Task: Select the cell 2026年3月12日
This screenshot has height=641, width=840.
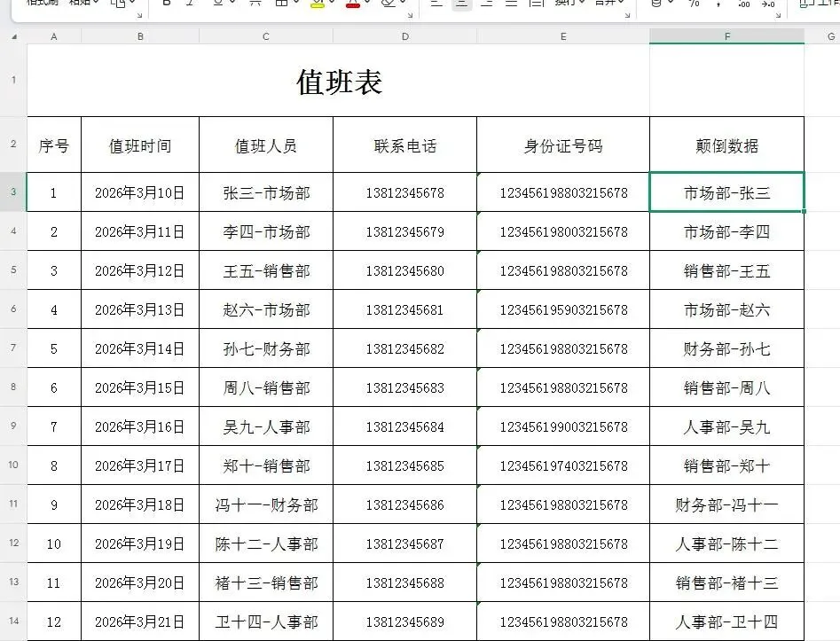Action: tap(140, 270)
